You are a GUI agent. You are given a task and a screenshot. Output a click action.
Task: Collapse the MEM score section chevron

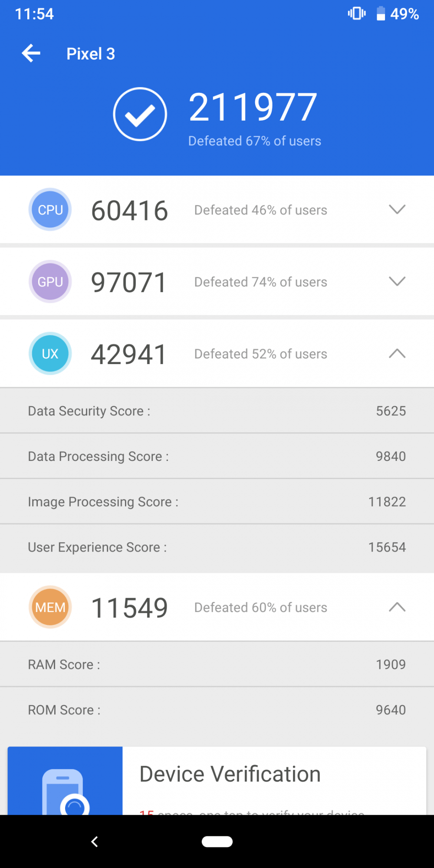pos(397,607)
